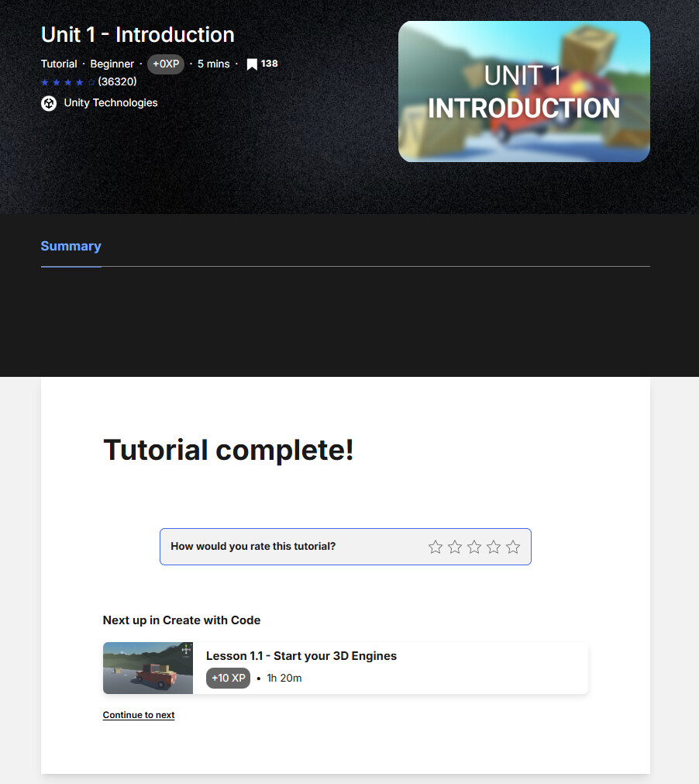Viewport: 699px width, 784px height.
Task: Open Lesson 1.1 - Start your 3D Engines
Action: (x=301, y=655)
